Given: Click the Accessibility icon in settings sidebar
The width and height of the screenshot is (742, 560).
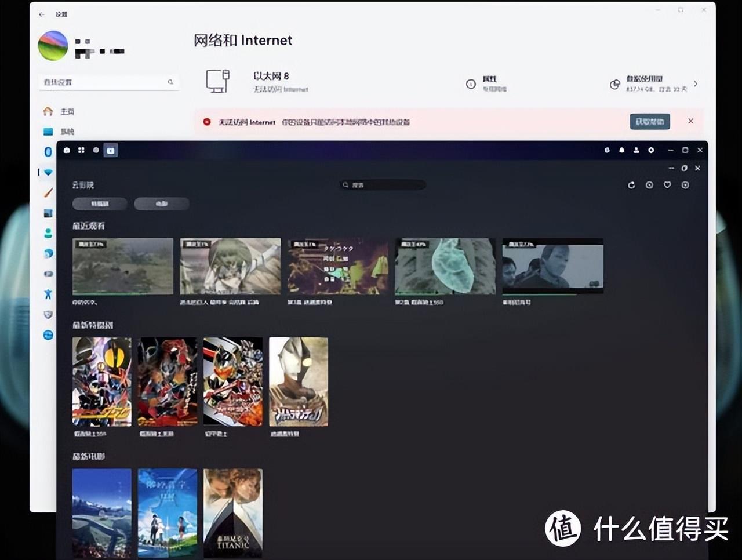Looking at the screenshot, I should point(48,294).
